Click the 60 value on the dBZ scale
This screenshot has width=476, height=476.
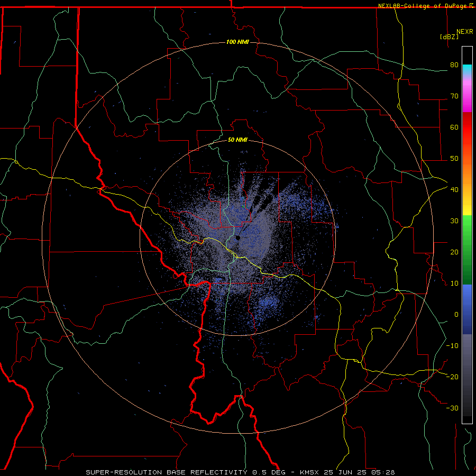454,127
